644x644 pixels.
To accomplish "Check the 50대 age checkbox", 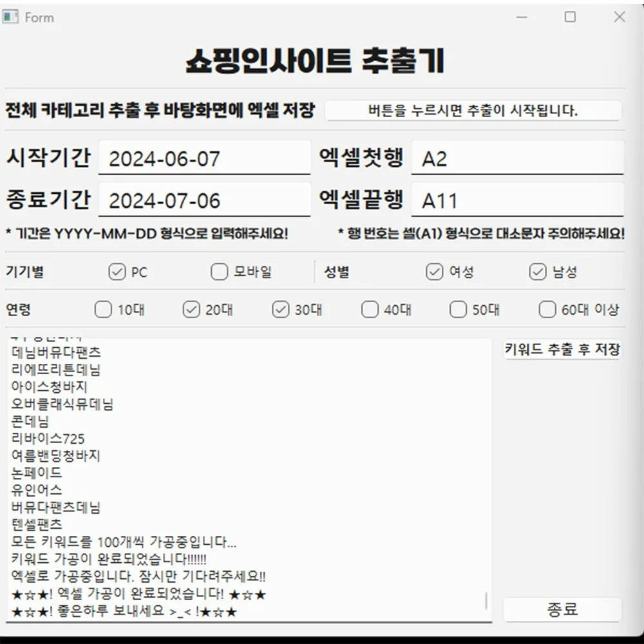I will click(x=458, y=310).
